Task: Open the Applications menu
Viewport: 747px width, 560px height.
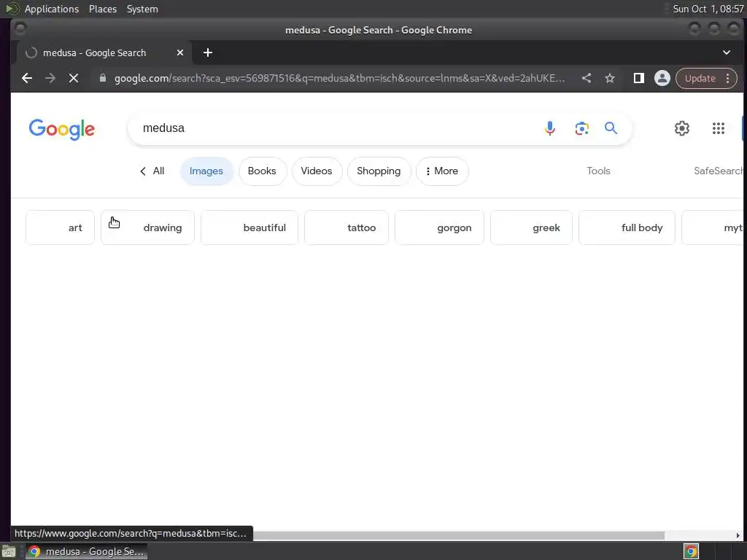Action: 52,9
